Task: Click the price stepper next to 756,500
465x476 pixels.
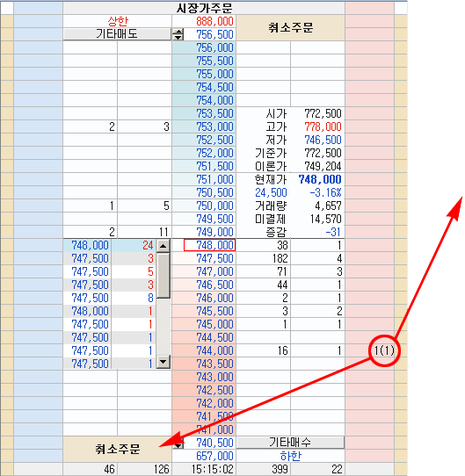Action: [x=178, y=34]
